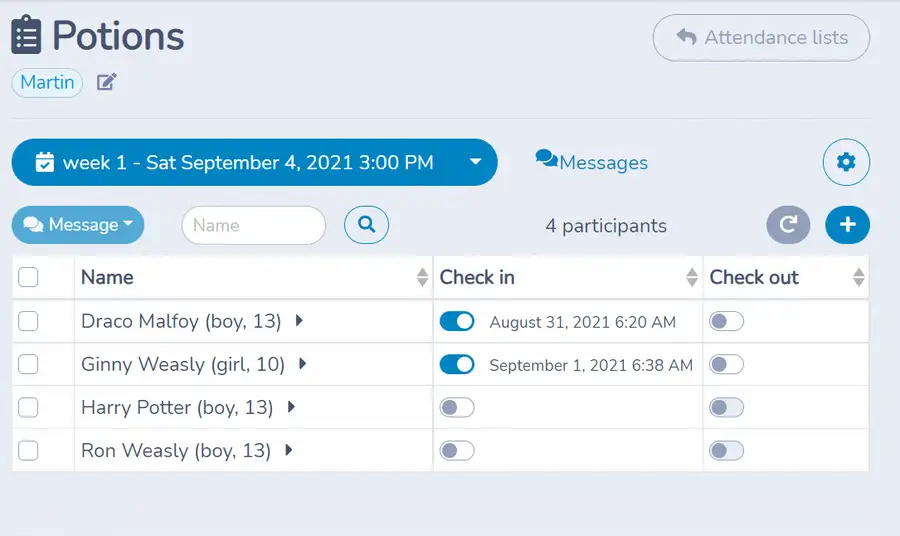Sort by the Name column arrows
The width and height of the screenshot is (900, 536).
422,277
